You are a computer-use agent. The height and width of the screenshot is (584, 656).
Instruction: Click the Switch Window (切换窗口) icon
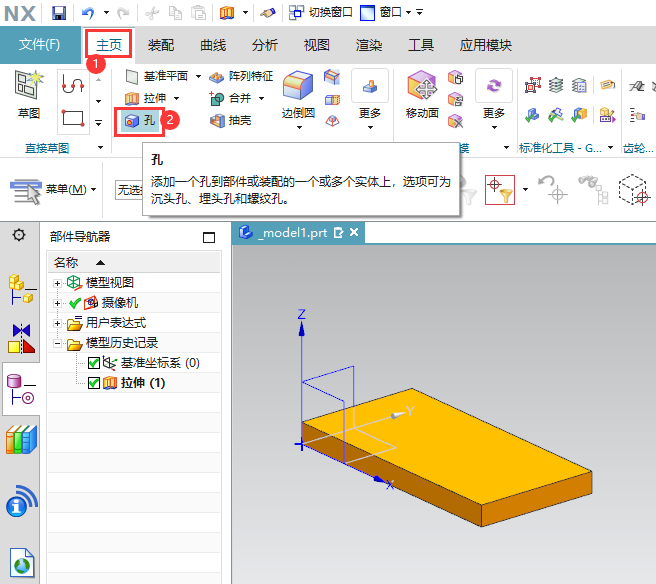coord(297,13)
